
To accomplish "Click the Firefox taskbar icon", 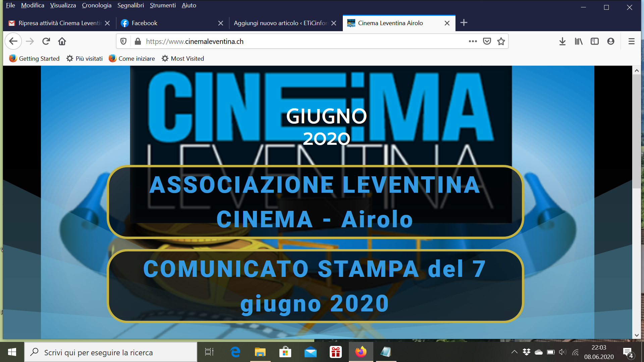I will [x=361, y=352].
